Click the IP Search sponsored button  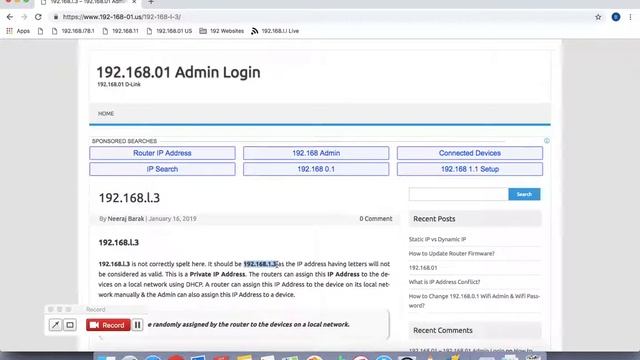pyautogui.click(x=162, y=169)
